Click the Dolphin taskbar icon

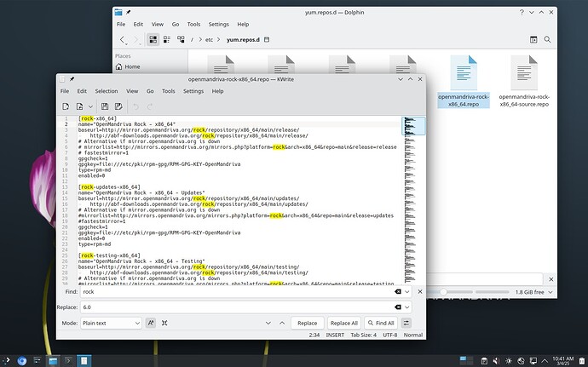click(53, 361)
